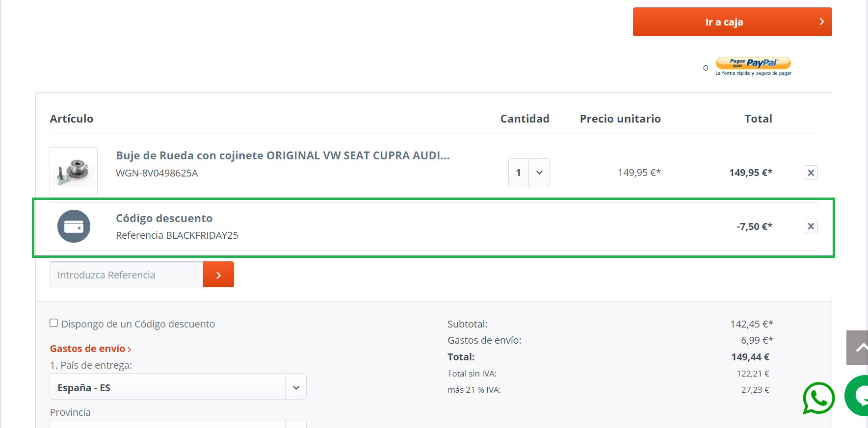Viewport: 868px width, 428px height.
Task: Remove the BLACKFRIDAY25 discount code
Action: click(x=810, y=226)
